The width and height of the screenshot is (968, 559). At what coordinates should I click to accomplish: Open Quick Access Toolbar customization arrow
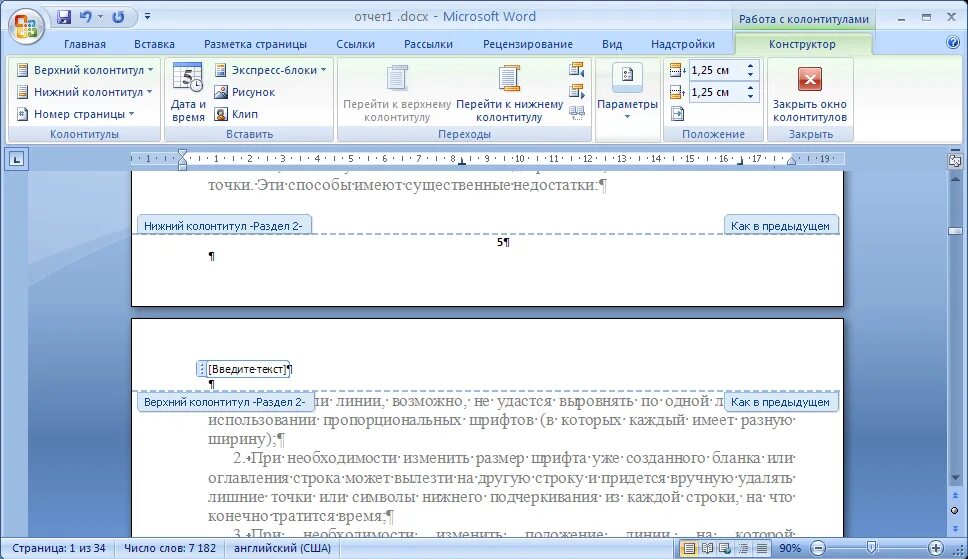pyautogui.click(x=148, y=17)
